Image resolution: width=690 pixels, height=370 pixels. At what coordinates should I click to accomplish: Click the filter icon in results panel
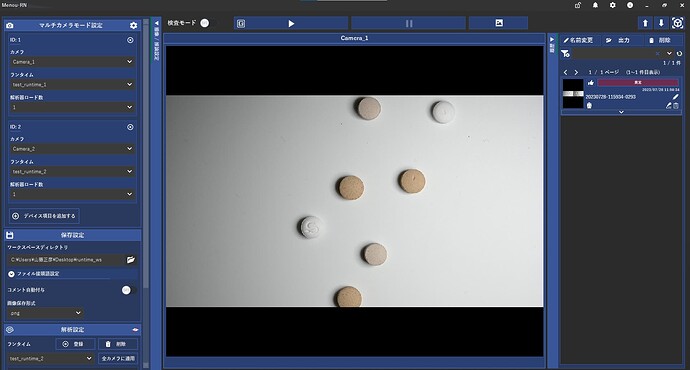565,54
